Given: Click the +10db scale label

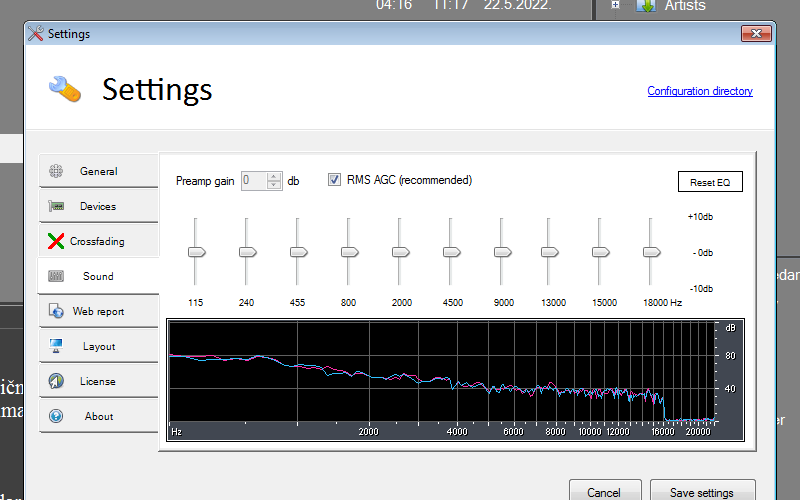Looking at the screenshot, I should 700,217.
